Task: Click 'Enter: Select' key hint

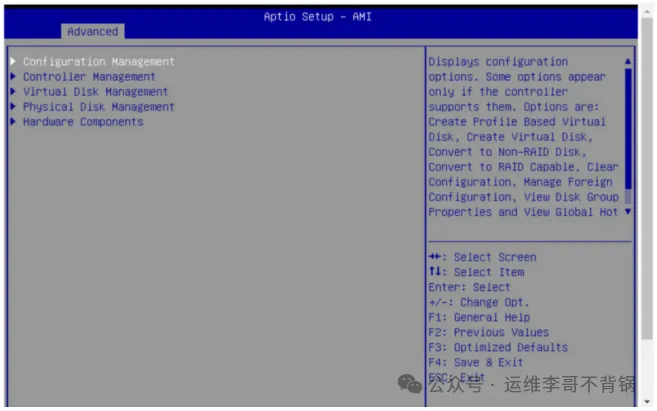Action: click(469, 287)
